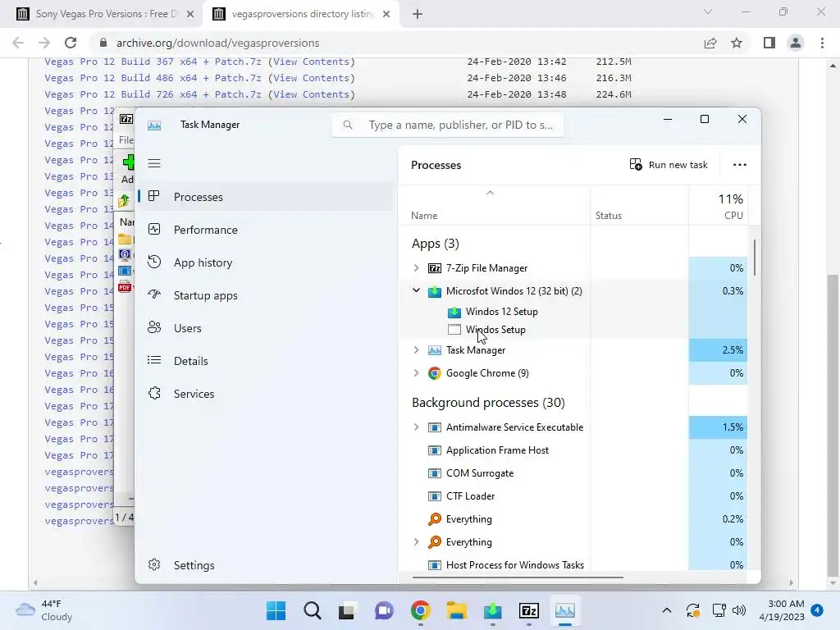This screenshot has width=840, height=630.
Task: Click the horizontal scrollbar in process list
Action: click(518, 577)
